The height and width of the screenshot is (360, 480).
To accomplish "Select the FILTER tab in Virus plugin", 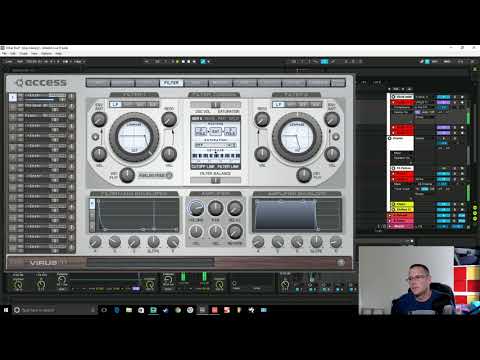I will click(171, 83).
